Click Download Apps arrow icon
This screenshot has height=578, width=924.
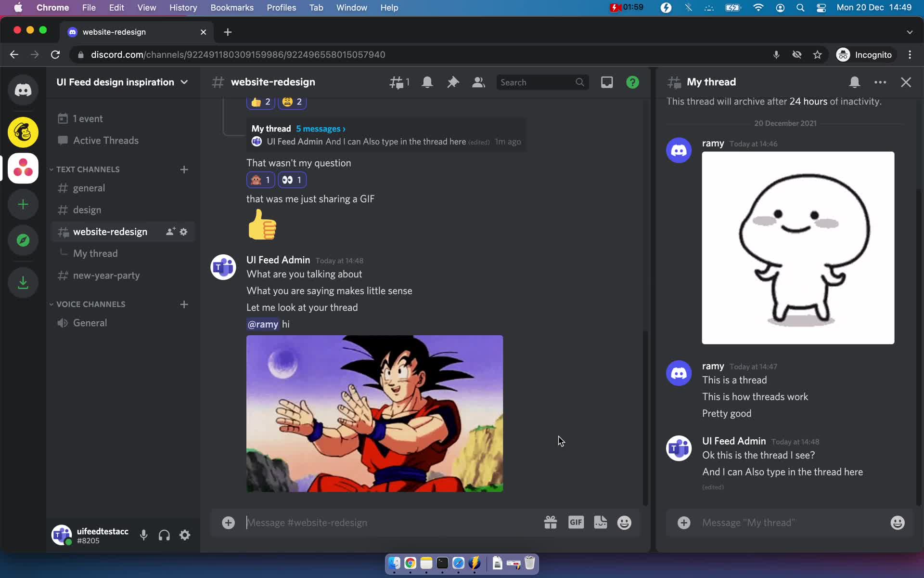[x=23, y=282]
